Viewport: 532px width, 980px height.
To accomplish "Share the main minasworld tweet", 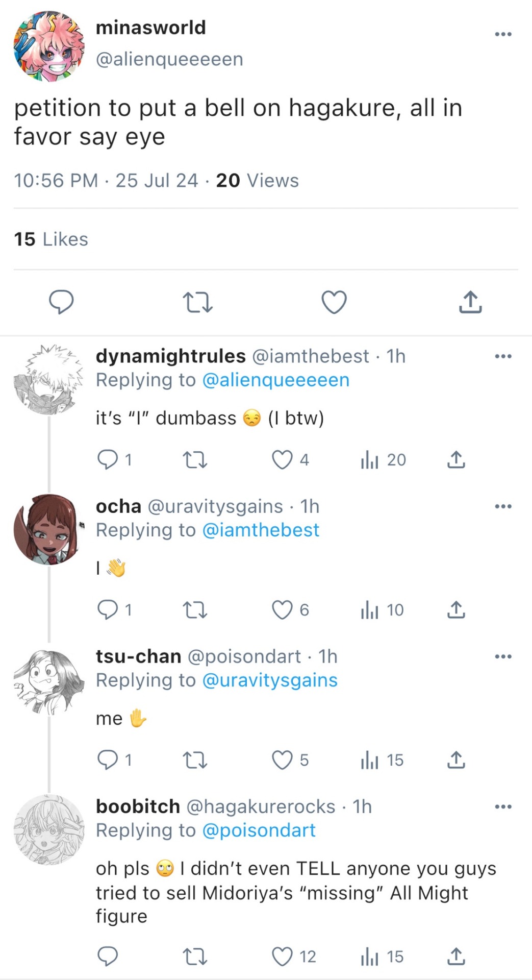I will 470,302.
